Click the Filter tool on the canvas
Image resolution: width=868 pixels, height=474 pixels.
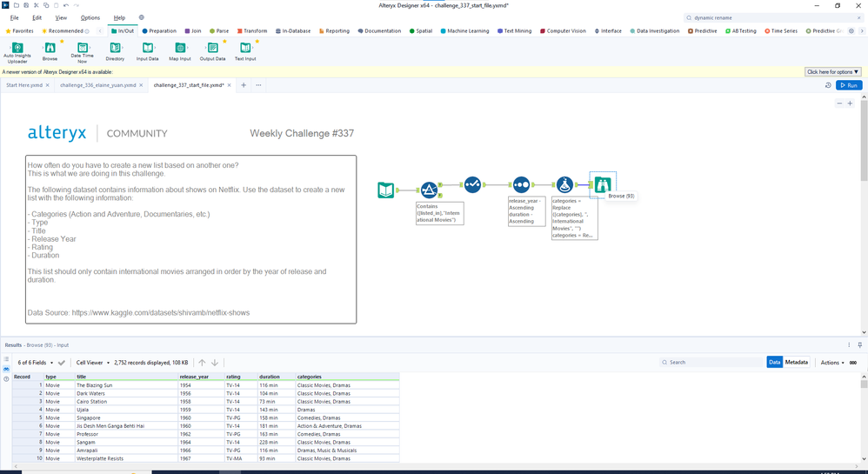pos(429,190)
